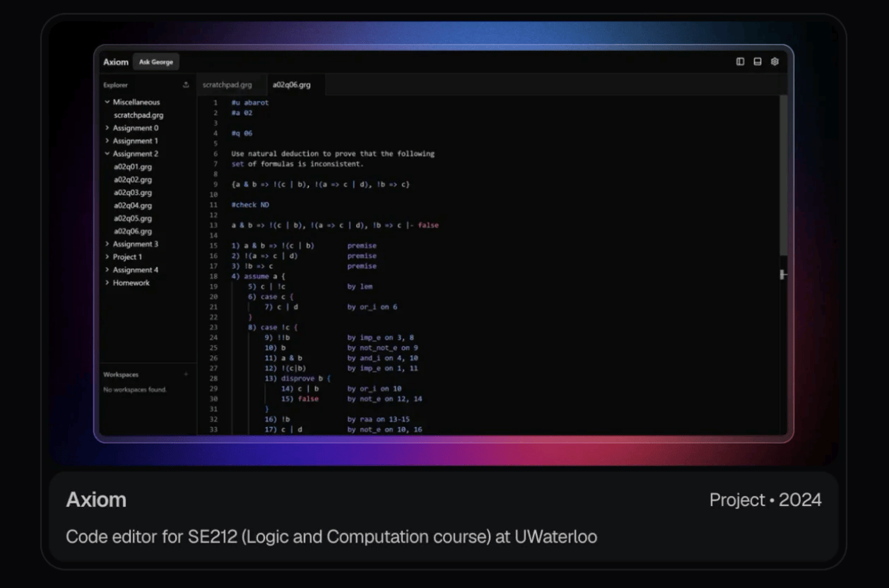Viewport: 889px width, 588px height.
Task: Click line number 11 in the gutter
Action: click(x=213, y=205)
